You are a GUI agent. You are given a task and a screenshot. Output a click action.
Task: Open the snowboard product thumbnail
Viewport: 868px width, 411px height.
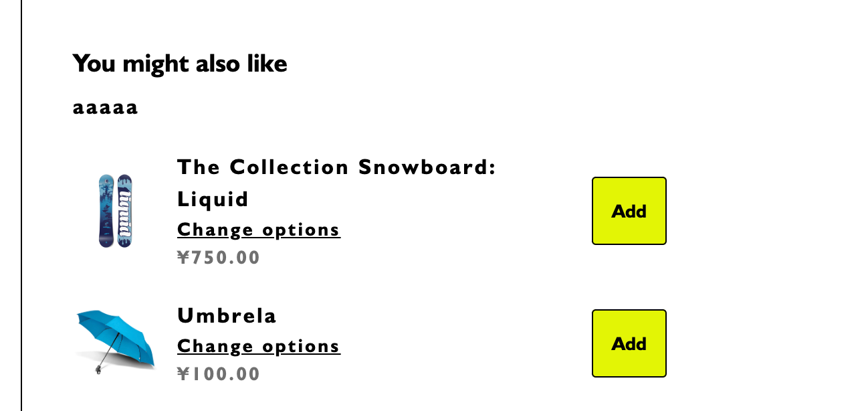pos(115,211)
